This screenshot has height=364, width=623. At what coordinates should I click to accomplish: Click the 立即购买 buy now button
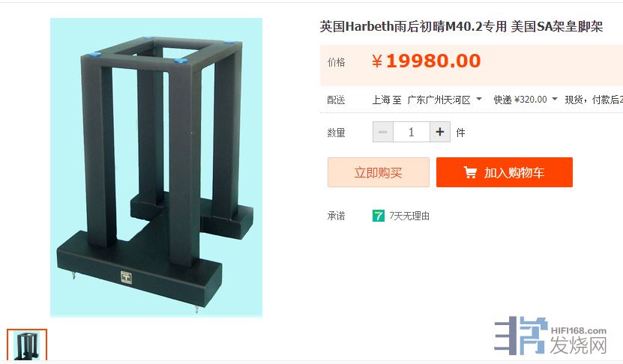tap(379, 172)
